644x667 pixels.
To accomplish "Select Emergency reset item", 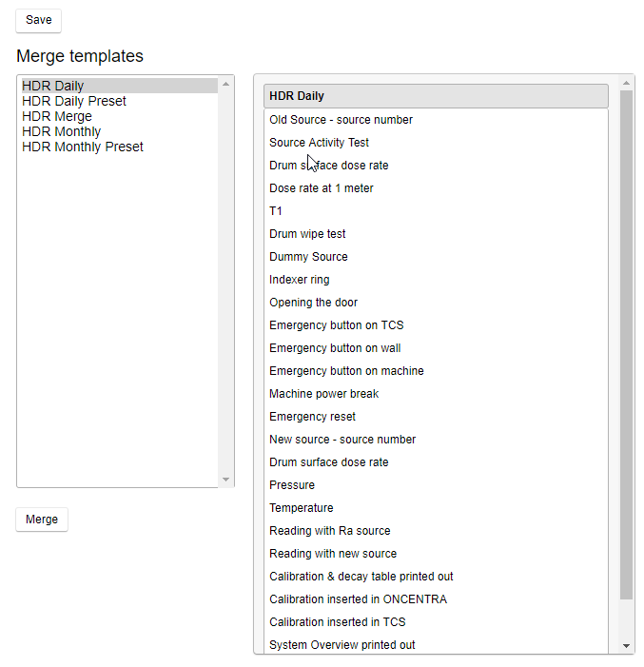I will point(436,417).
